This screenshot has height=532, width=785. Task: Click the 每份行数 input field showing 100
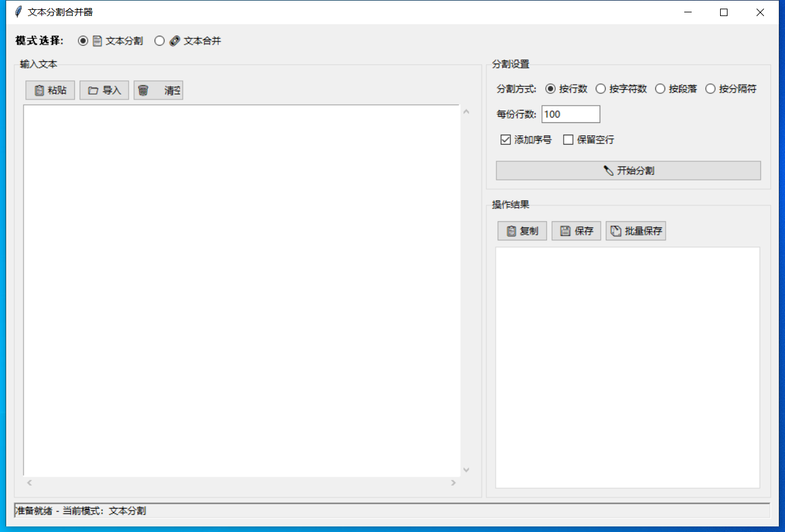coord(571,114)
